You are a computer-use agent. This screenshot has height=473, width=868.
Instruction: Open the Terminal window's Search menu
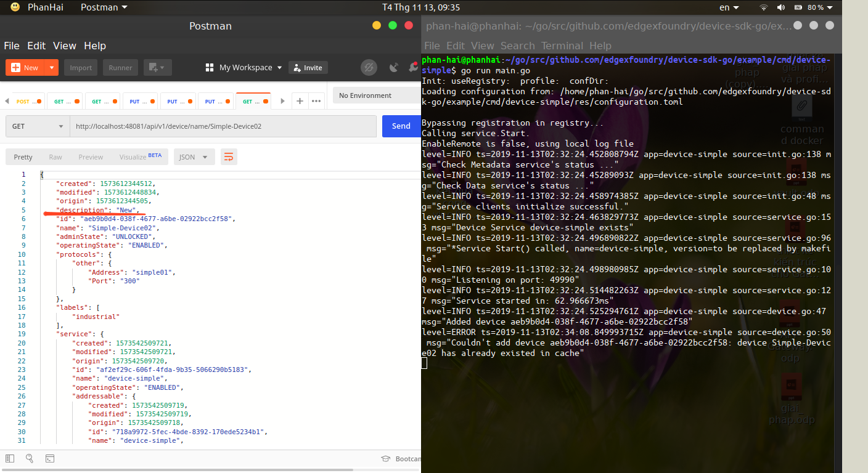tap(517, 46)
